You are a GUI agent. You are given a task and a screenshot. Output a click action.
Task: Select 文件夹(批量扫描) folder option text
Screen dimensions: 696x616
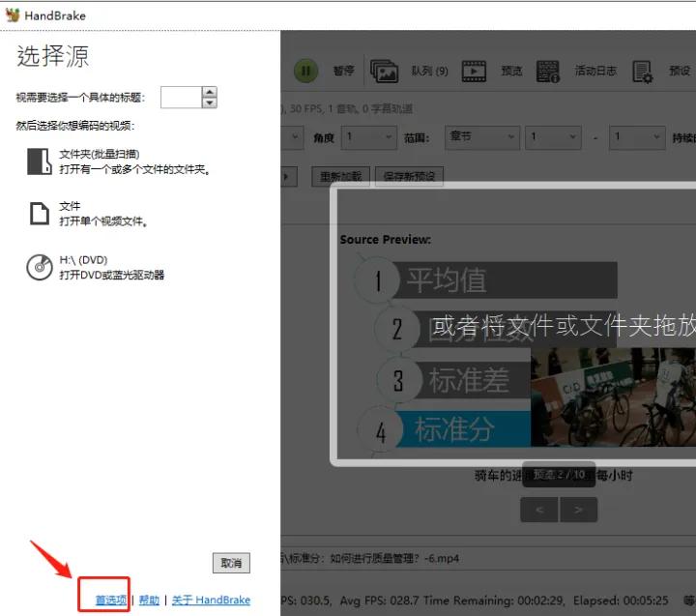coord(100,154)
